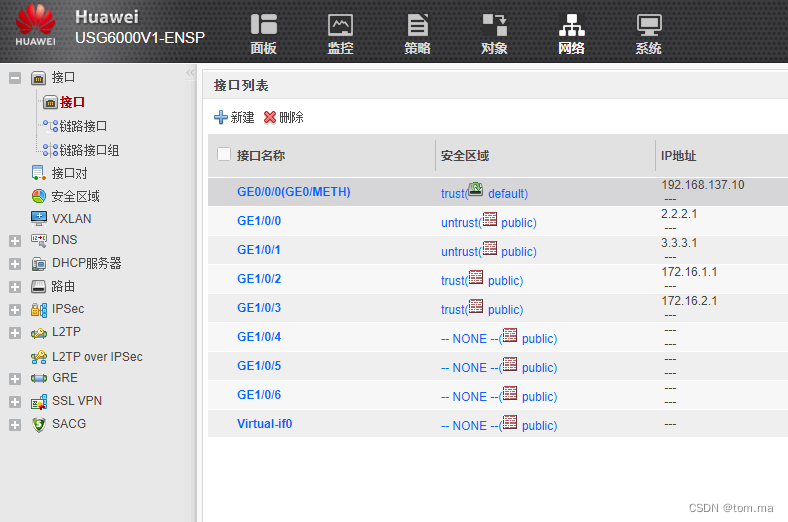Open interface Virtual-if0

pos(264,424)
